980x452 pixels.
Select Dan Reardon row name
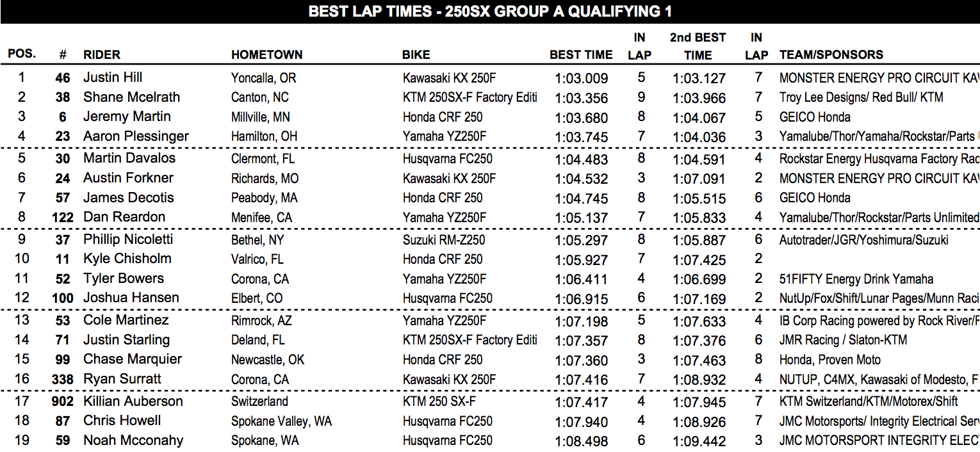coord(124,217)
